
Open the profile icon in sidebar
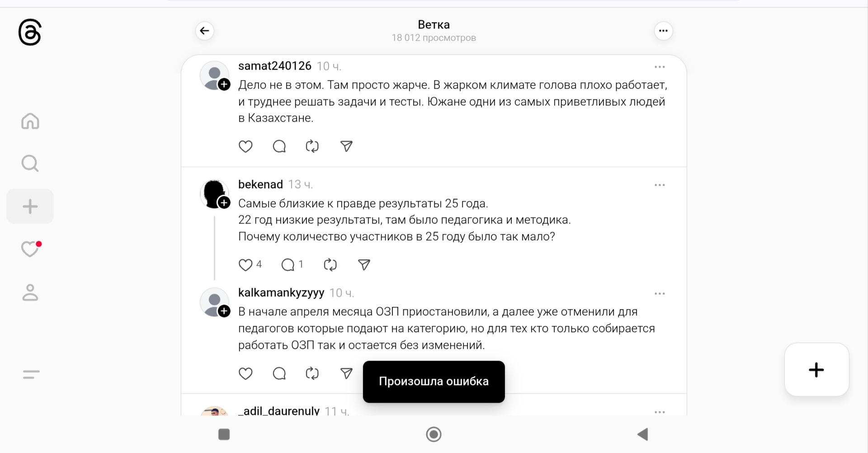(x=30, y=292)
